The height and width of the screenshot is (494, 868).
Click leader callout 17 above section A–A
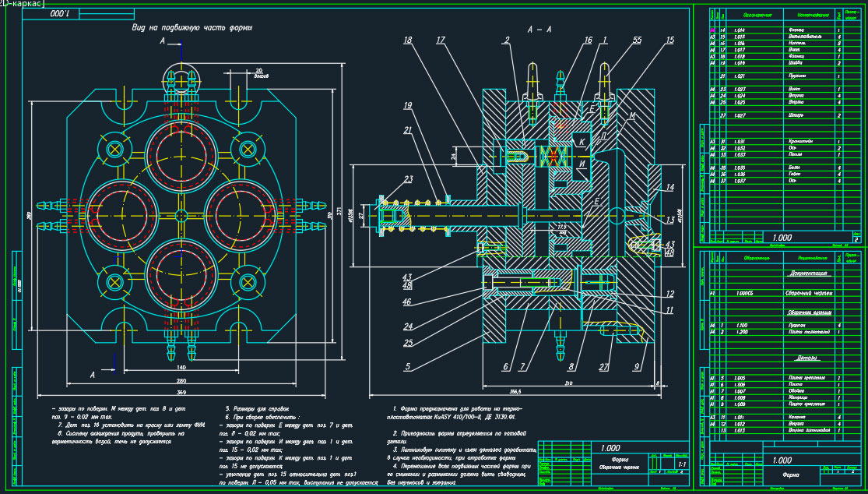(441, 40)
